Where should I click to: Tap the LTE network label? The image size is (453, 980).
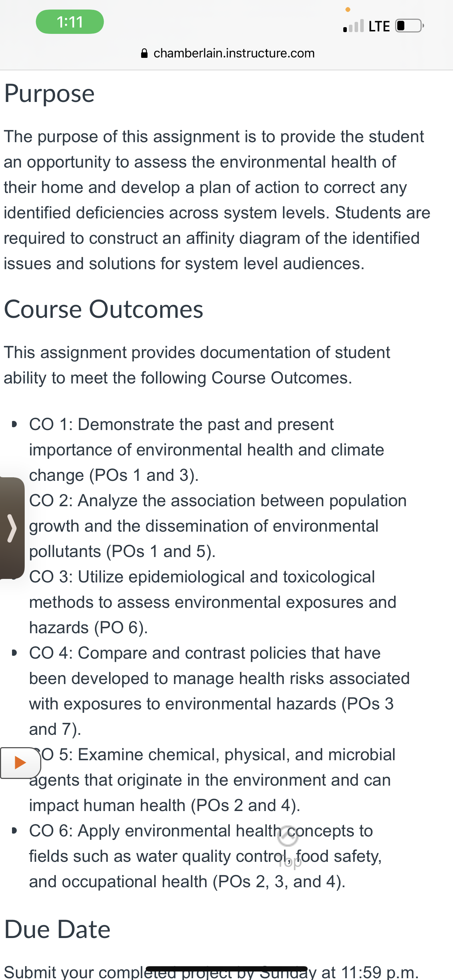point(379,26)
